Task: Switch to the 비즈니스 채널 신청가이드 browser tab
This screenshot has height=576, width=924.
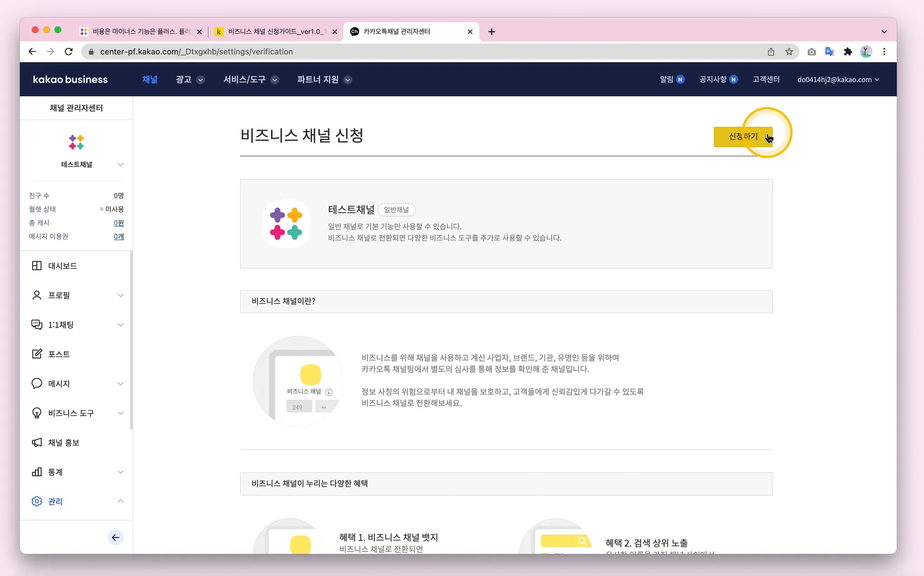Action: pyautogui.click(x=275, y=32)
